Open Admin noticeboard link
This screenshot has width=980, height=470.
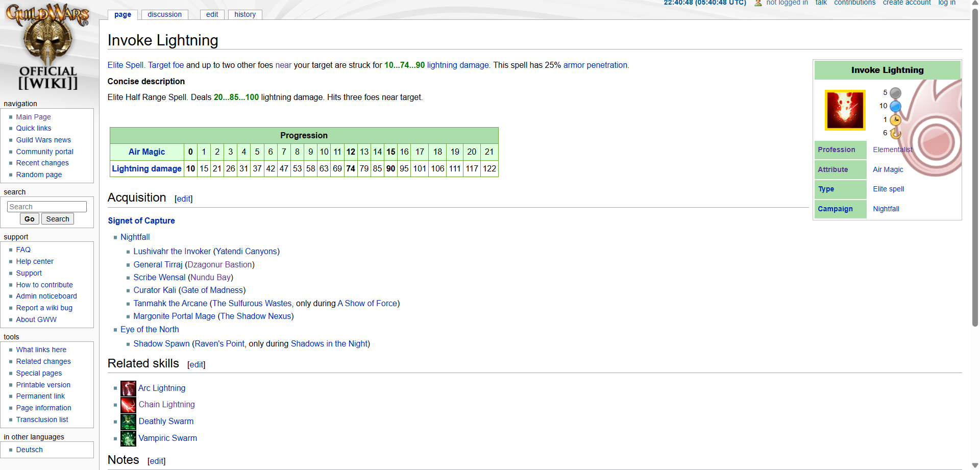tap(46, 296)
